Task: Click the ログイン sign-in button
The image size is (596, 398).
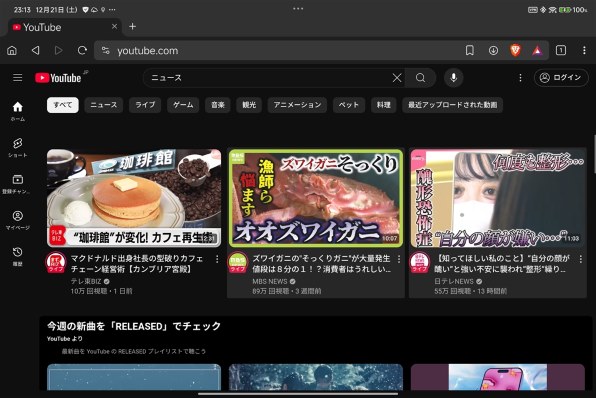Action: click(x=561, y=78)
